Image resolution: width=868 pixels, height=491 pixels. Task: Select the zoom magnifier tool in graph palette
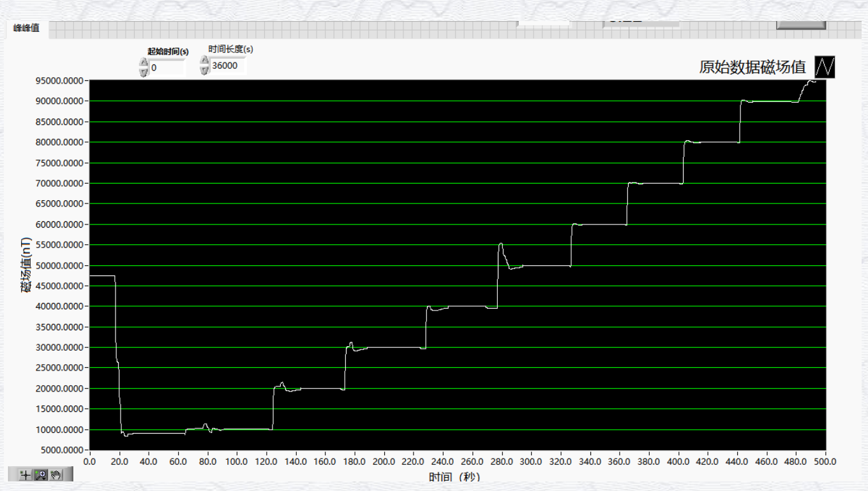[41, 474]
